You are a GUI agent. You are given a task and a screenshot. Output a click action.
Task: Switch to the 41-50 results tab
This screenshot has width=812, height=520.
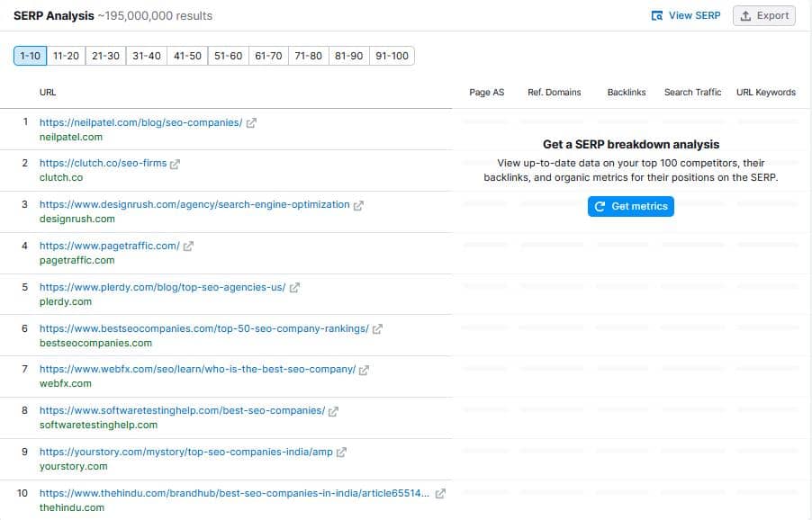[x=187, y=56]
